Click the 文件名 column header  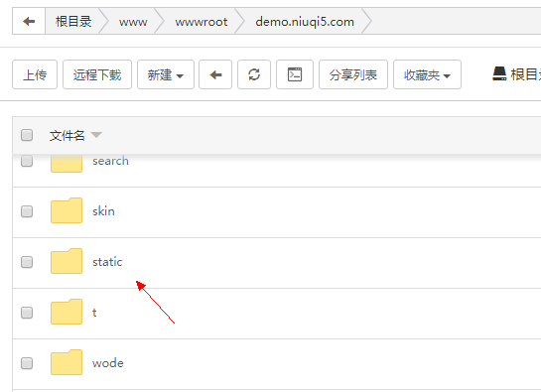[x=67, y=135]
